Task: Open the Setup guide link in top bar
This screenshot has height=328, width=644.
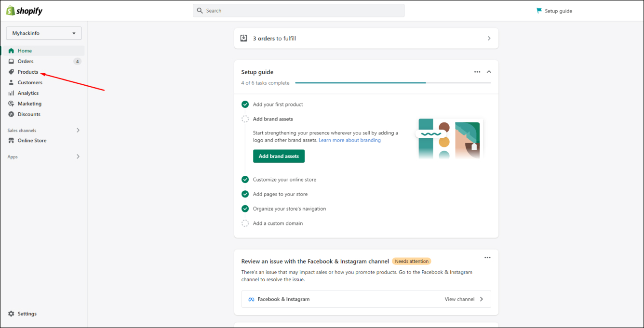Action: point(558,11)
